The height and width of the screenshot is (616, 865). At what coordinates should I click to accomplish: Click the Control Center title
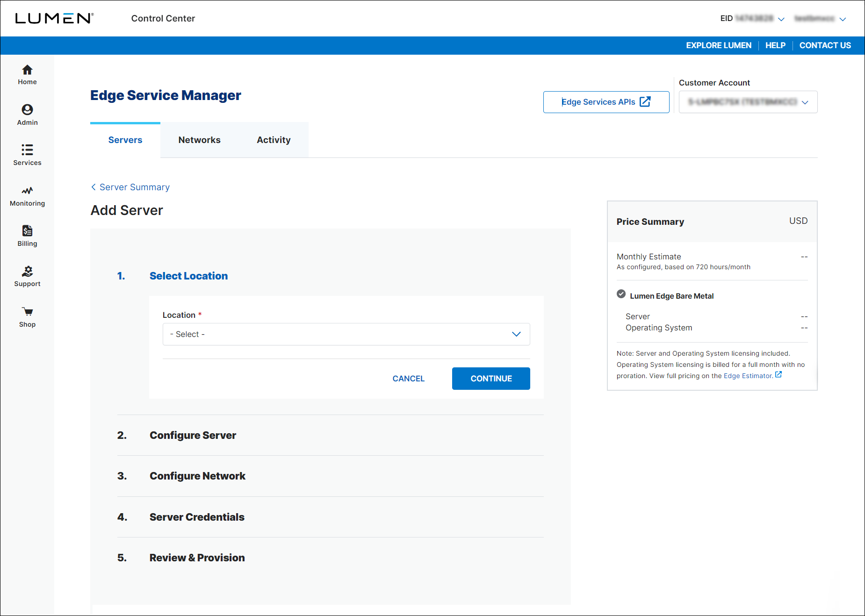click(163, 18)
